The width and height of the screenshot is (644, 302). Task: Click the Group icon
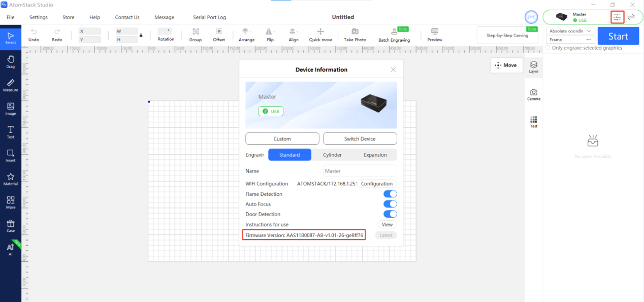(196, 31)
